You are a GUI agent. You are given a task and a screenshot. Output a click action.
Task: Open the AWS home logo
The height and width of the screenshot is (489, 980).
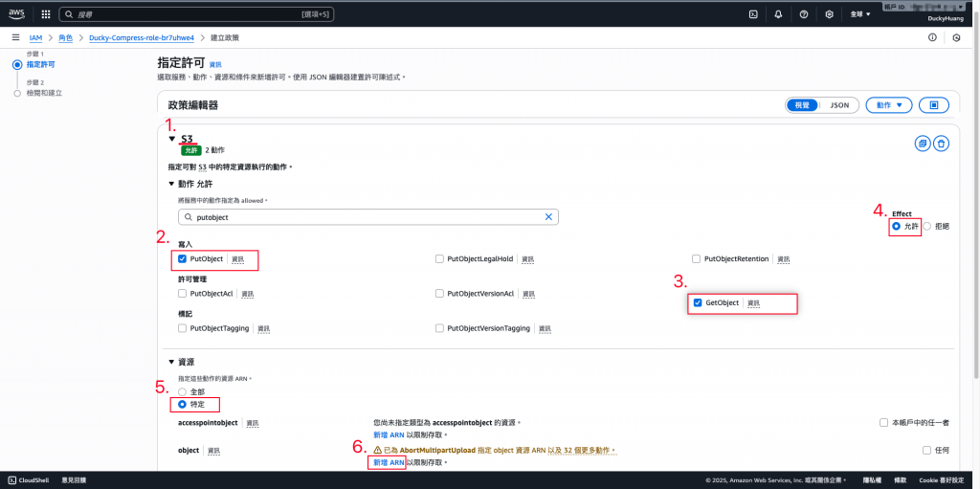[x=16, y=13]
